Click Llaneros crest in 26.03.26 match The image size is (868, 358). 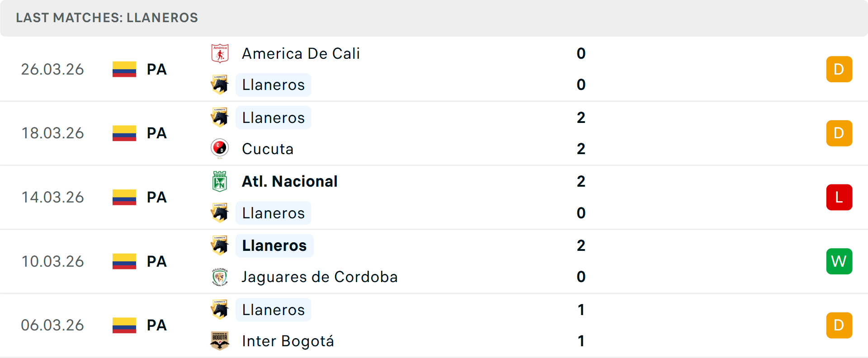tap(220, 85)
